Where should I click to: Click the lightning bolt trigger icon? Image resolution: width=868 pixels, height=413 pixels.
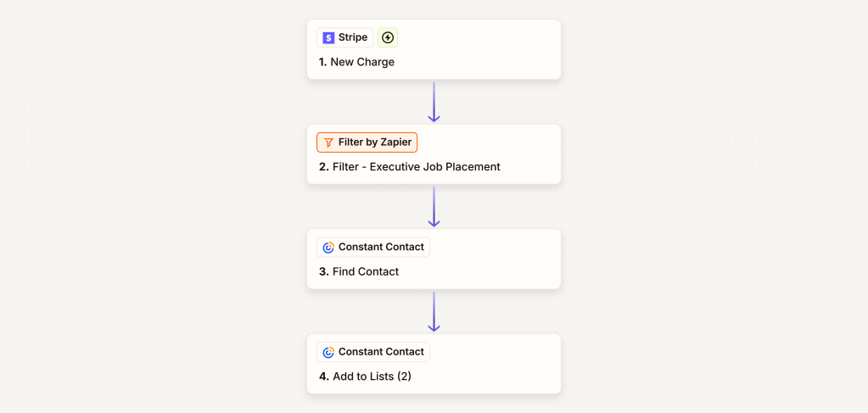[388, 38]
